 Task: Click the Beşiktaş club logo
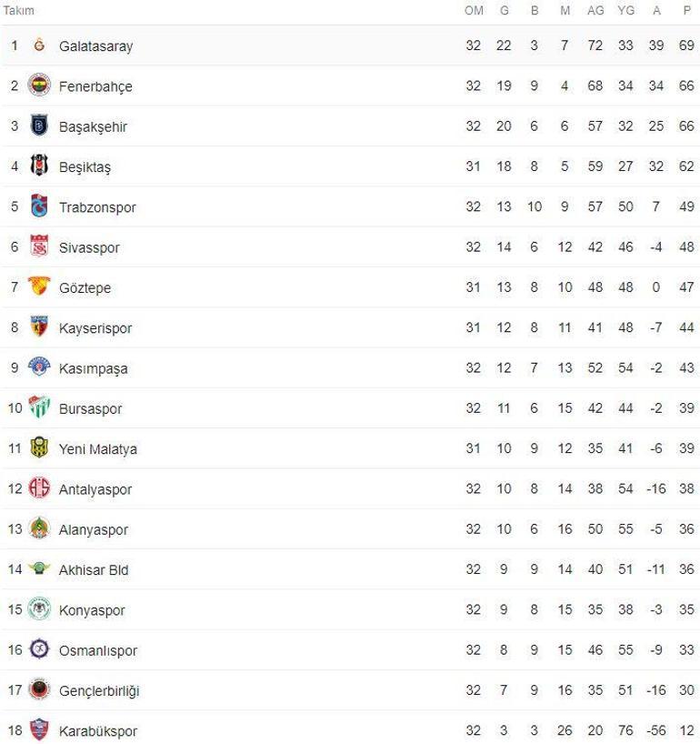pos(38,166)
